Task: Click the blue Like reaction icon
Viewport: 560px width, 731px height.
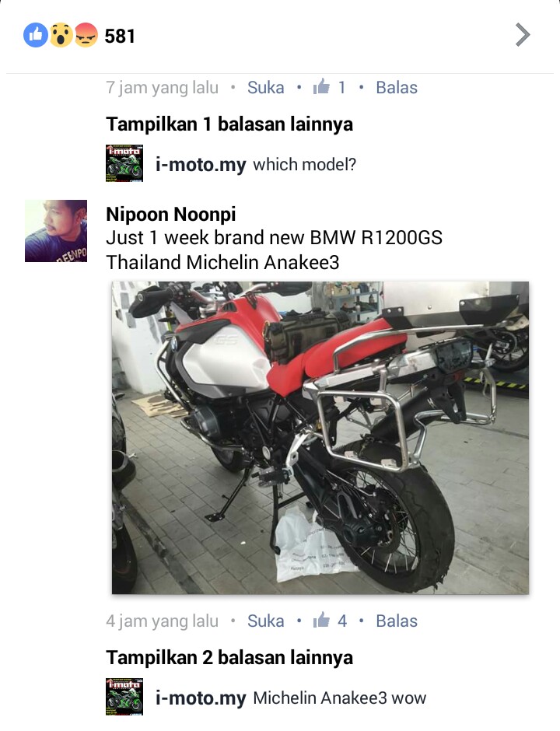Action: click(x=36, y=35)
